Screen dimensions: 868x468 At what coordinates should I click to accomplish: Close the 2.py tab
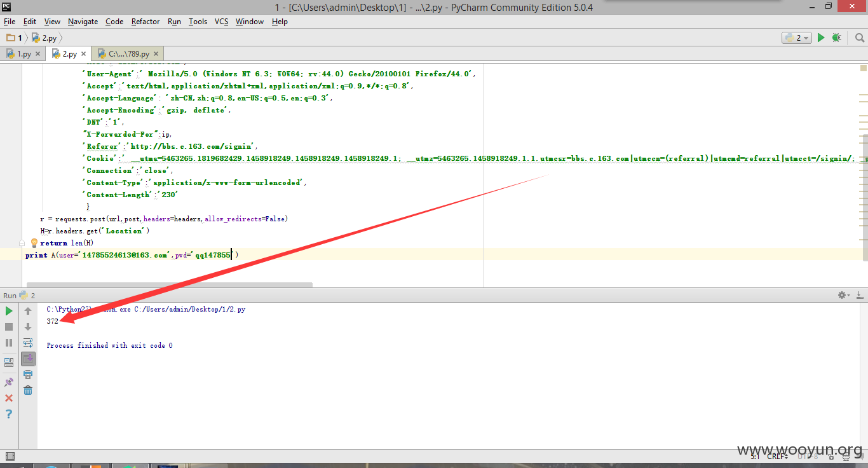tap(83, 54)
